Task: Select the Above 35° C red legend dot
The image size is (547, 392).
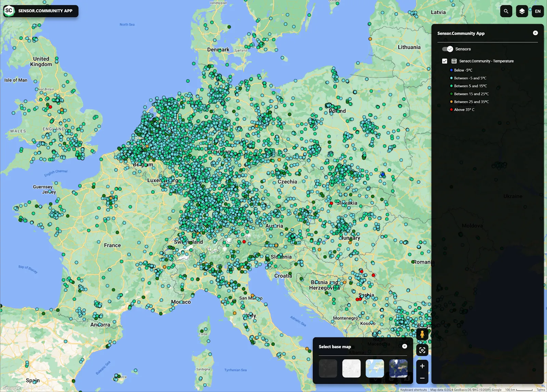Action: [451, 110]
